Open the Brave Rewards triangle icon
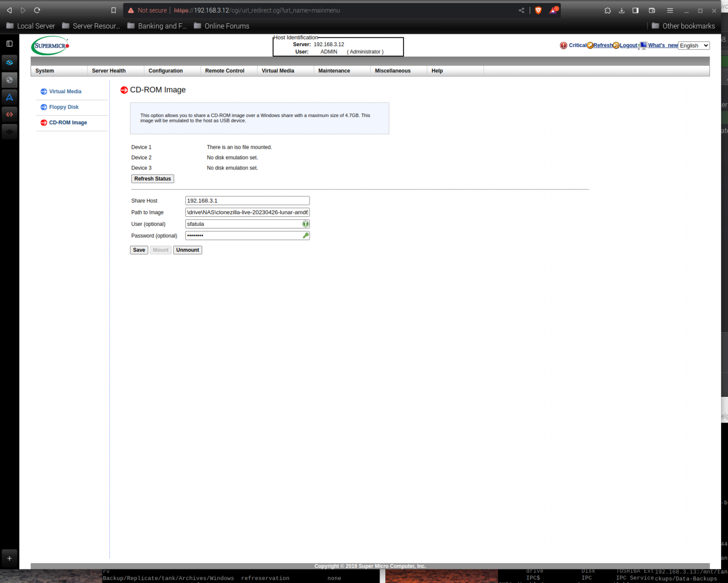 [554, 10]
